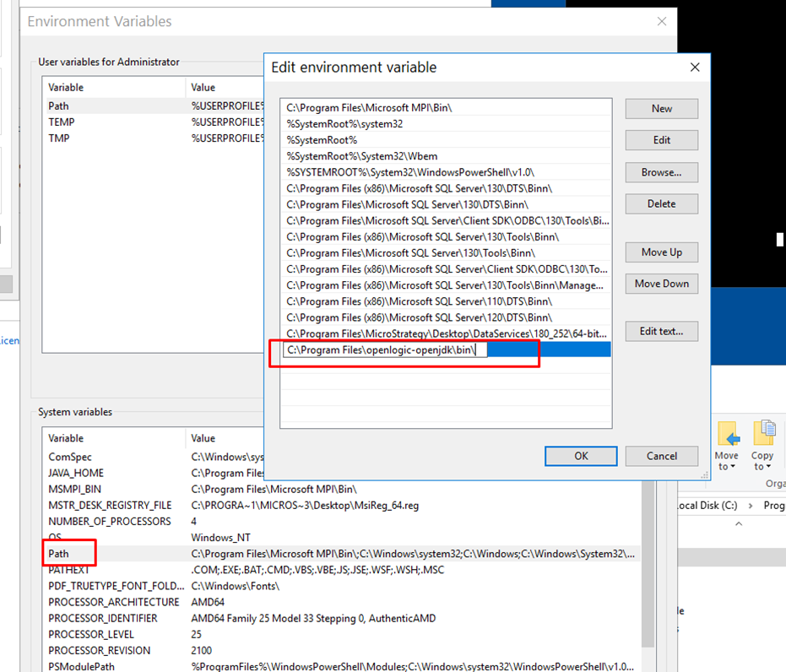Image resolution: width=786 pixels, height=672 pixels.
Task: Select (x86) Client SDK\ODBC\130\To... entry
Action: [x=446, y=269]
